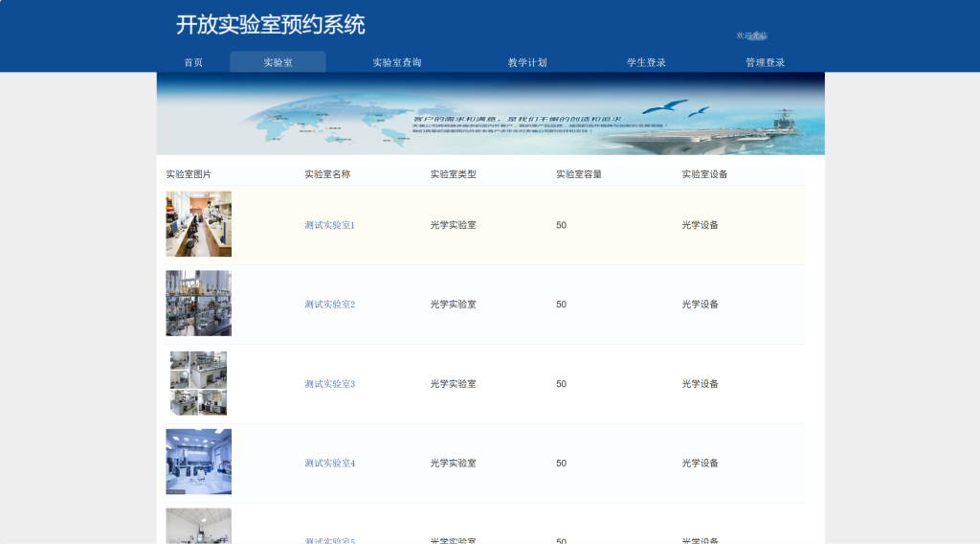Click capacity 50 in 测试实验室4 row

click(x=561, y=464)
